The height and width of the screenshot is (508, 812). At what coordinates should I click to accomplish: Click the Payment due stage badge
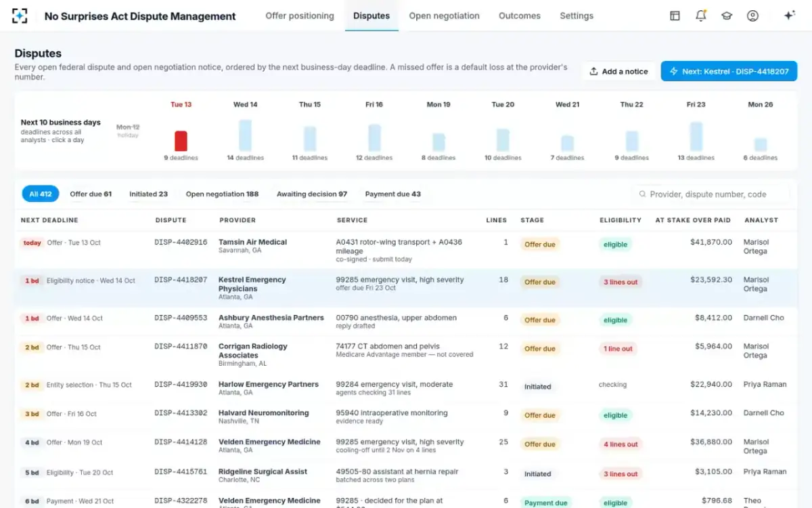(x=546, y=503)
